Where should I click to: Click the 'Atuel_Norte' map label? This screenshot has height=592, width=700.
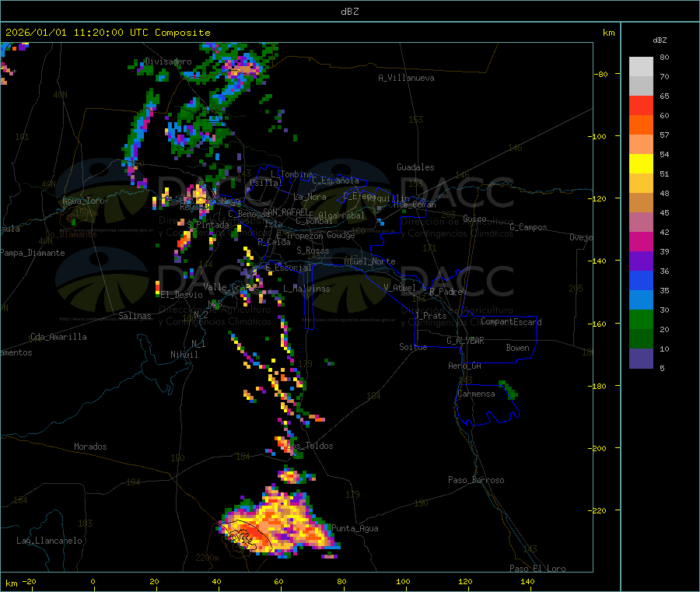[x=369, y=261]
